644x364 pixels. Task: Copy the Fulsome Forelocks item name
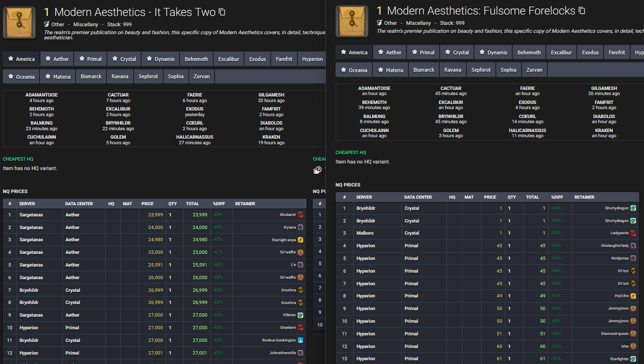[x=582, y=11]
